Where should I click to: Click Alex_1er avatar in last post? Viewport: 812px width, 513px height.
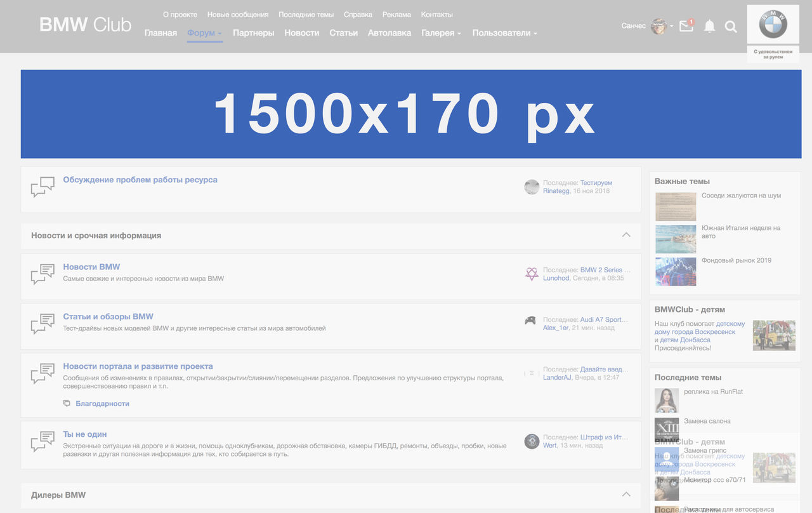(530, 321)
